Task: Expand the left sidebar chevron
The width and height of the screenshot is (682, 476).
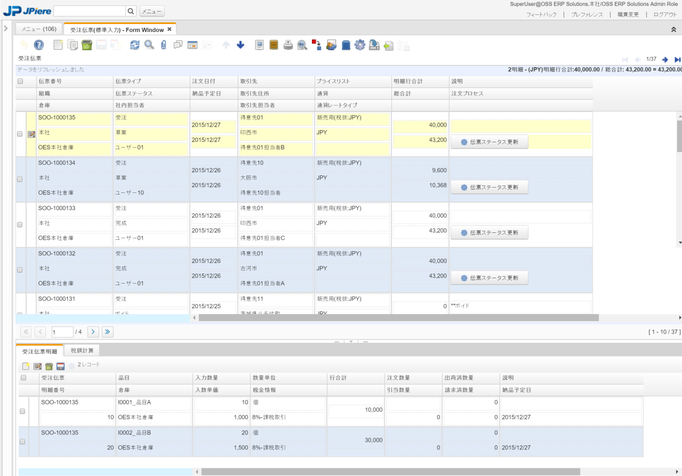Action: coord(6,28)
